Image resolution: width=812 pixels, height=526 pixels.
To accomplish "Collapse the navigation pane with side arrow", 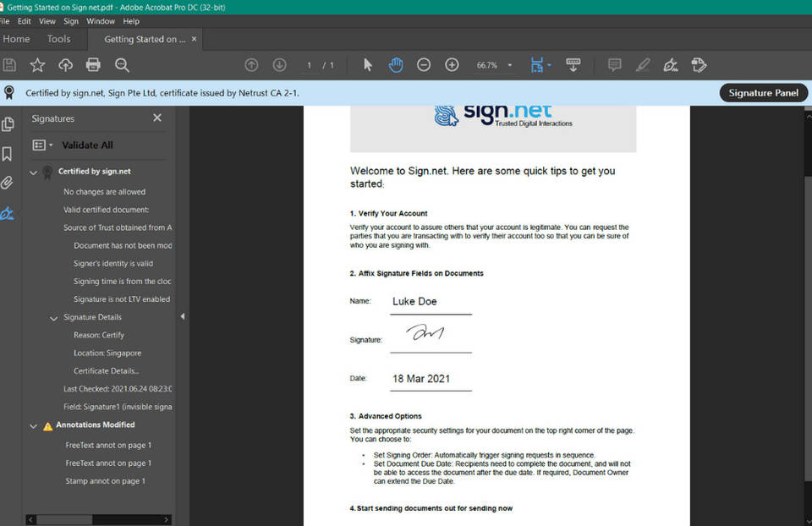I will [x=183, y=316].
